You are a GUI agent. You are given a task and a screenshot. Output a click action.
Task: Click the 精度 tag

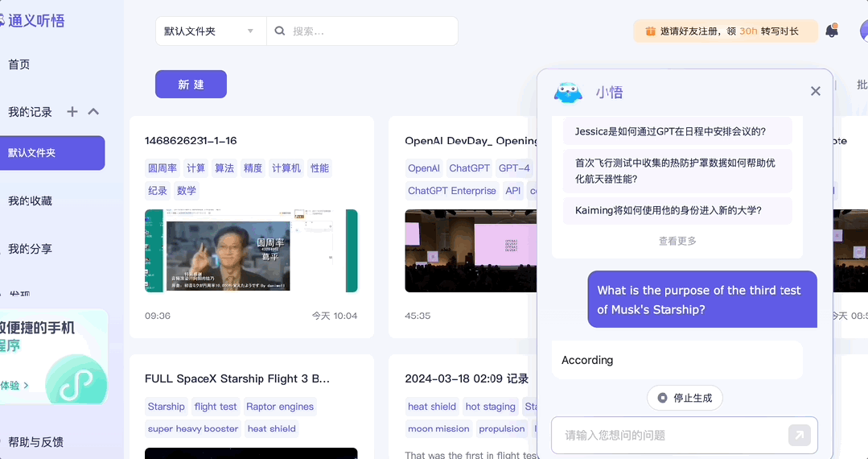point(253,168)
